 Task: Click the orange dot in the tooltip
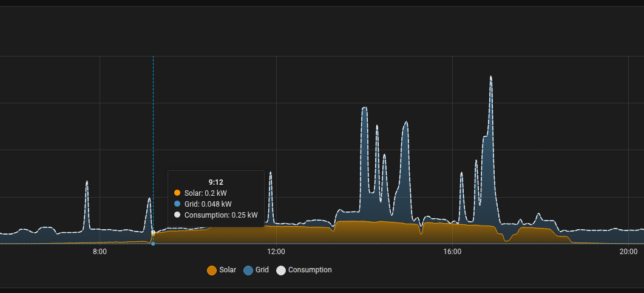pos(177,193)
